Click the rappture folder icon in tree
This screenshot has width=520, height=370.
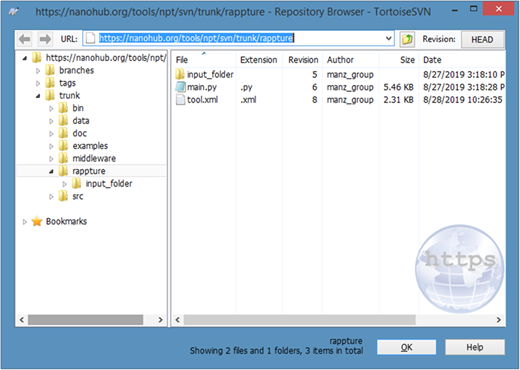63,171
